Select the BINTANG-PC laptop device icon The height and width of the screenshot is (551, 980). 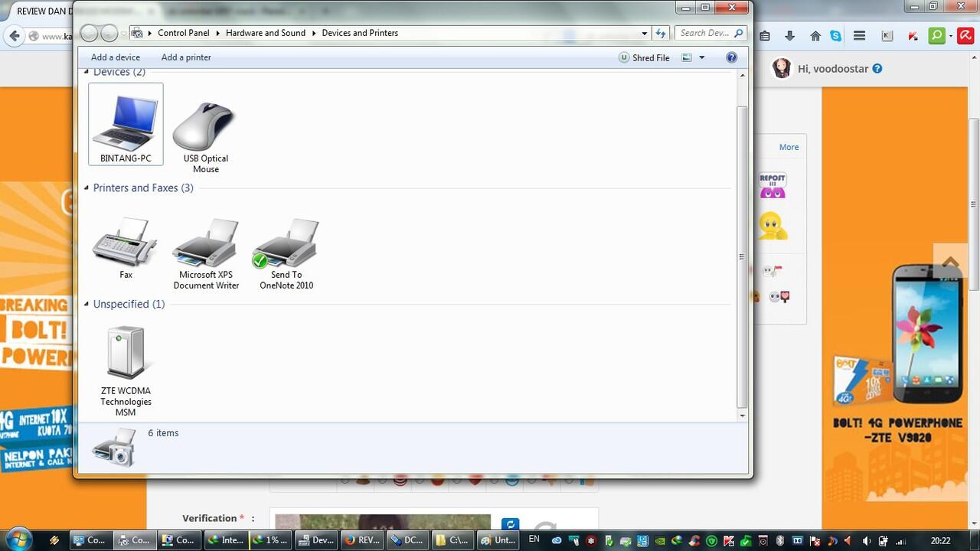pos(126,124)
